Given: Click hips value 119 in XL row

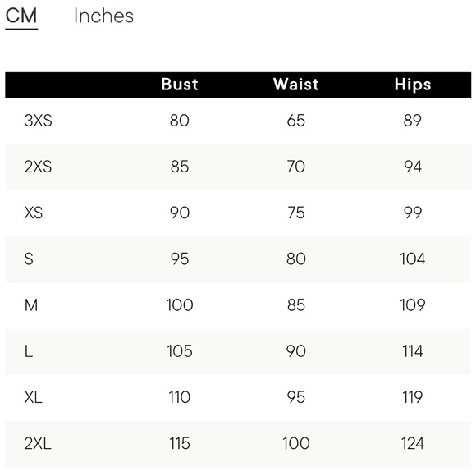Looking at the screenshot, I should 413,397.
